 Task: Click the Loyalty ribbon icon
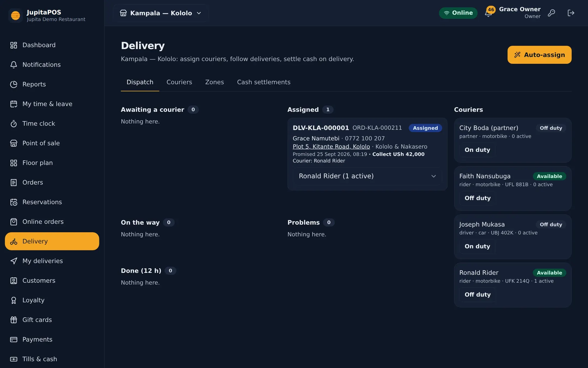tap(14, 300)
